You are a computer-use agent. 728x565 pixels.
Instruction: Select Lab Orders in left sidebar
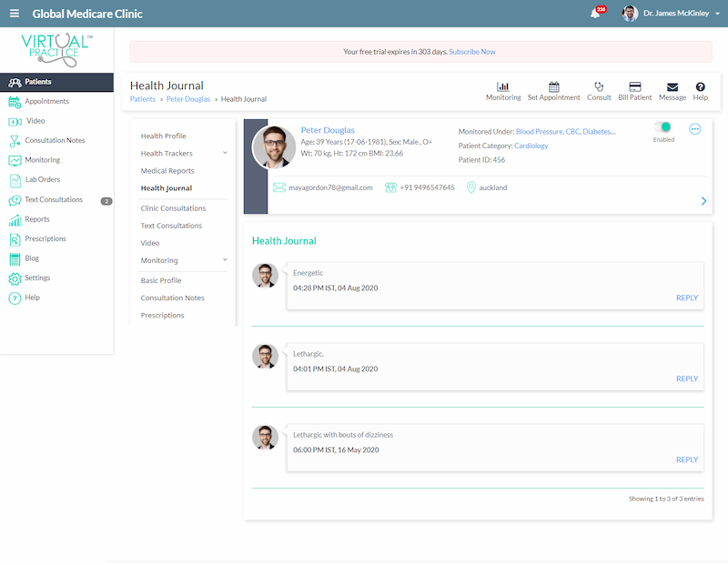(x=42, y=180)
